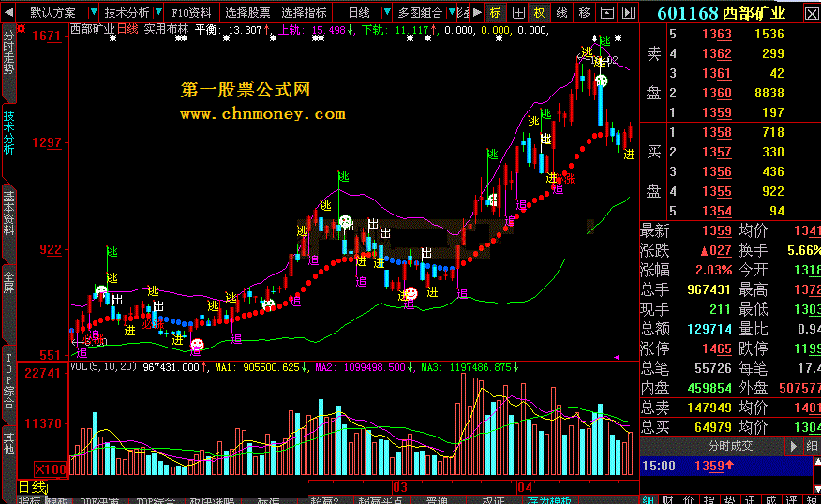Expand 分时成交 with its right arrow
This screenshot has width=821, height=504.
coord(793,446)
